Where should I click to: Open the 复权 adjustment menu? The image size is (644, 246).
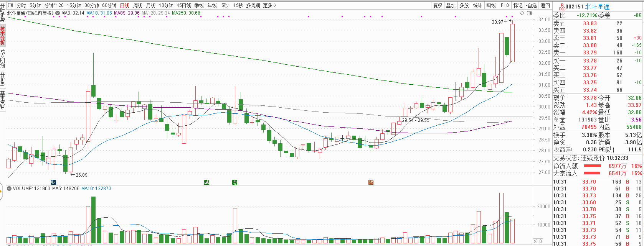pyautogui.click(x=438, y=6)
